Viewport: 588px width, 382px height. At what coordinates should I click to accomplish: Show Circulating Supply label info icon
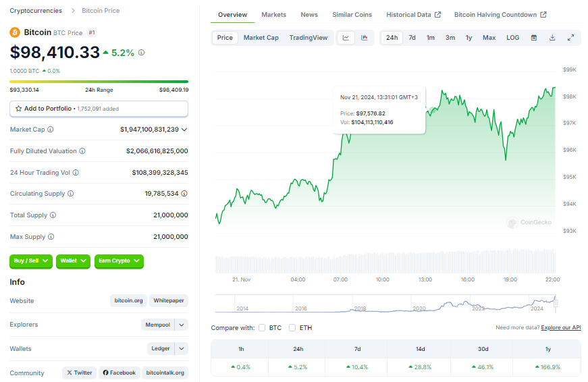[x=70, y=194]
